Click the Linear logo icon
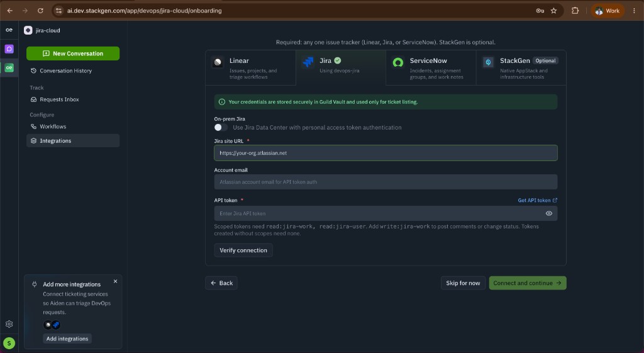The height and width of the screenshot is (353, 644). (x=218, y=62)
